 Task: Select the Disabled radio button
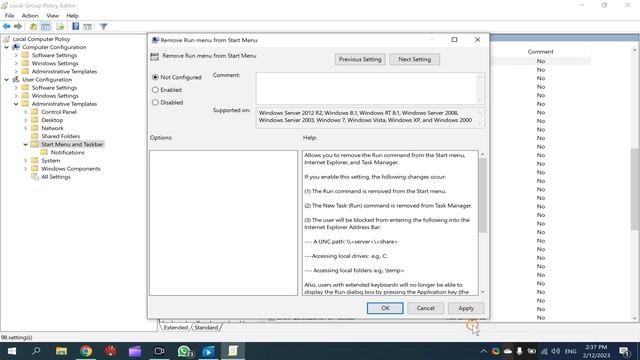coord(155,102)
